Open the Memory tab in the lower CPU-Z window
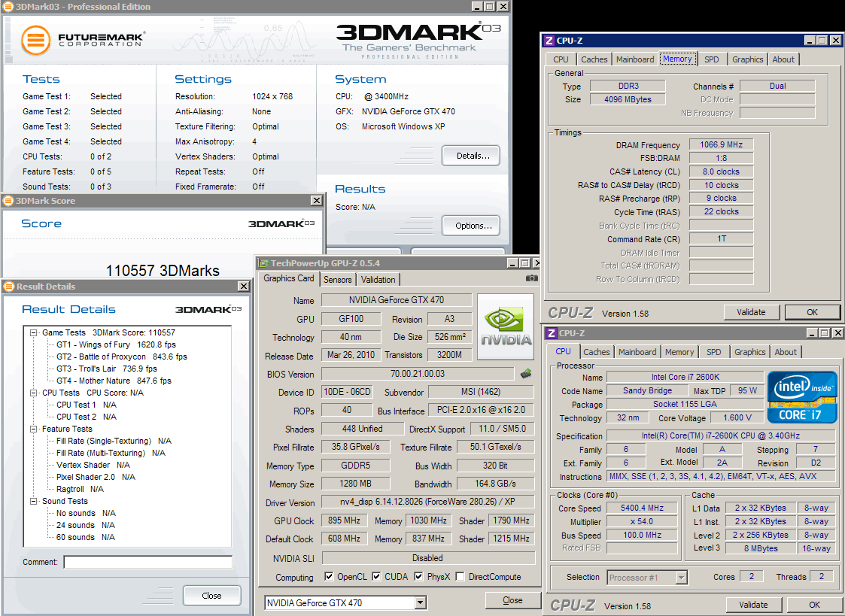This screenshot has width=845, height=616. [679, 352]
